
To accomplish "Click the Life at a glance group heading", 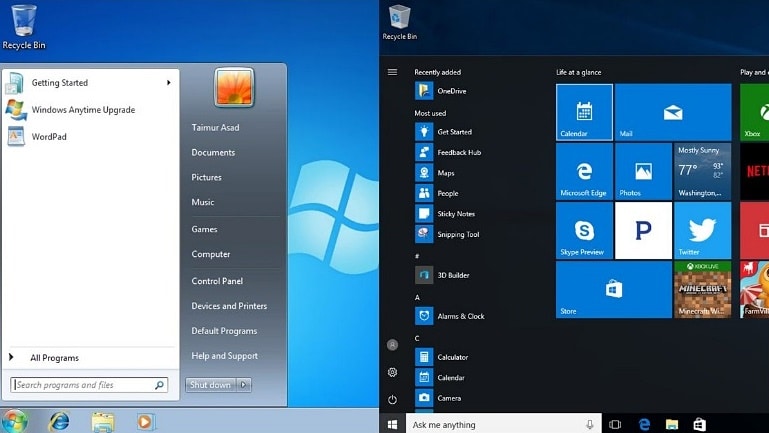I will pyautogui.click(x=579, y=72).
